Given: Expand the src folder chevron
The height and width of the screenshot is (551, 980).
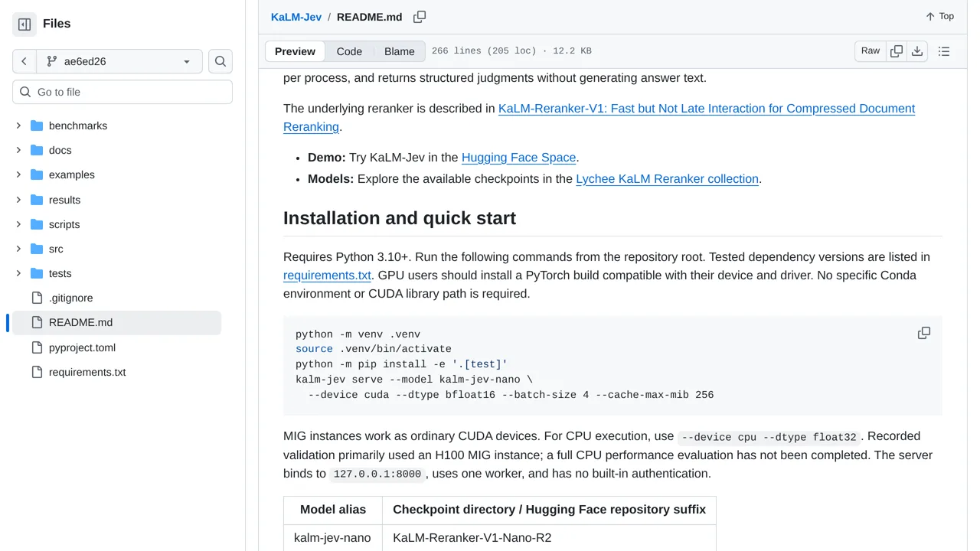Looking at the screenshot, I should 18,249.
